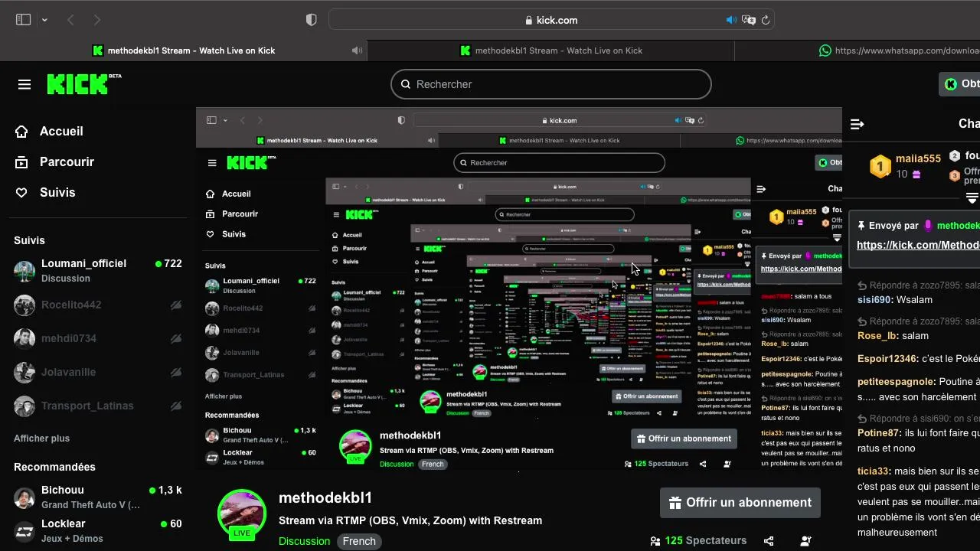This screenshot has height=551, width=980.
Task: Open the Discussion category link
Action: coord(304,541)
